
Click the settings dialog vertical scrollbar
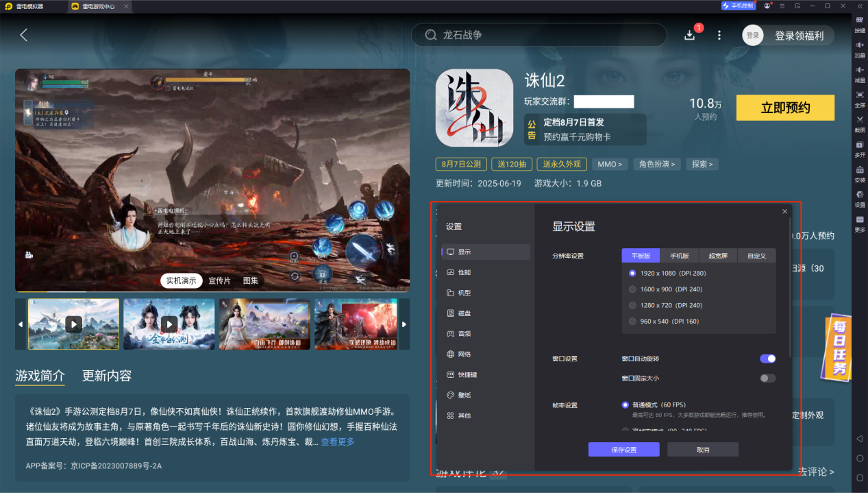790,288
